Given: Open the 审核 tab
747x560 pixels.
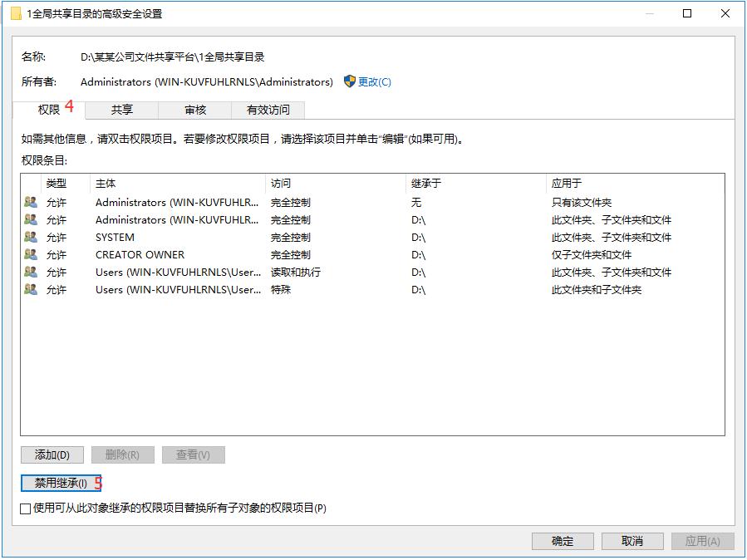Looking at the screenshot, I should coord(194,109).
